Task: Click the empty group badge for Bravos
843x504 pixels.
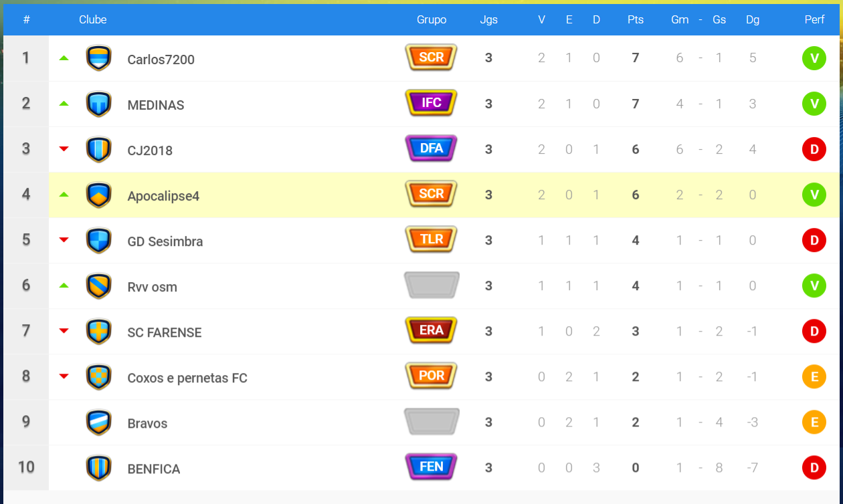Action: [432, 421]
